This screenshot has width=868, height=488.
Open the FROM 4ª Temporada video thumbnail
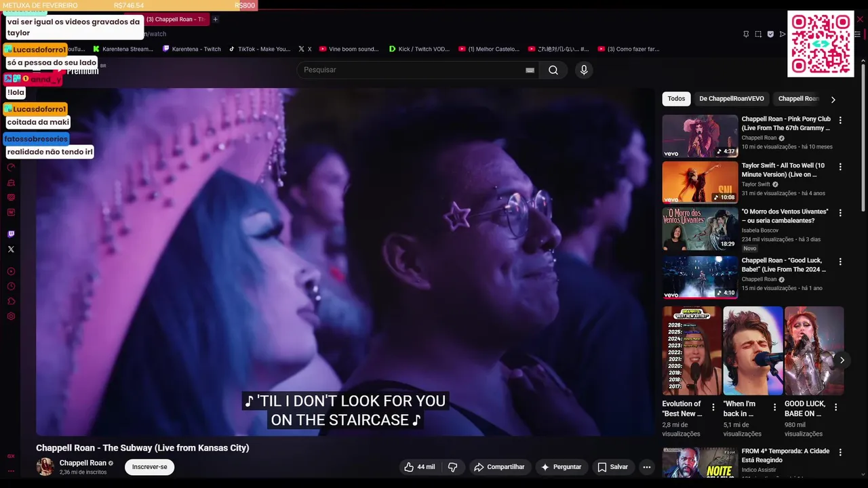tap(700, 462)
